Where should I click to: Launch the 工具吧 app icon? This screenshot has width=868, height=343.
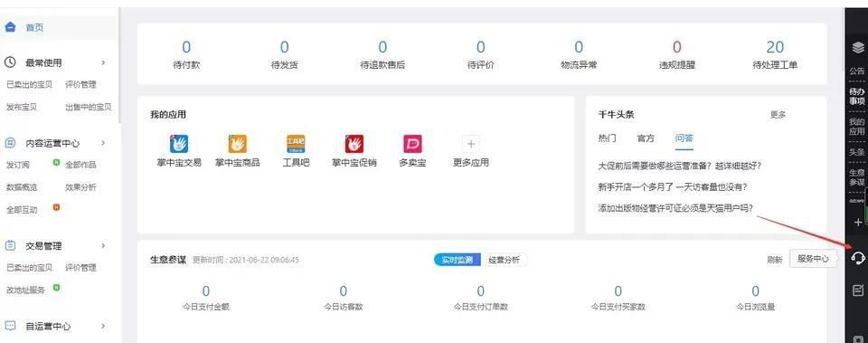pyautogui.click(x=296, y=144)
